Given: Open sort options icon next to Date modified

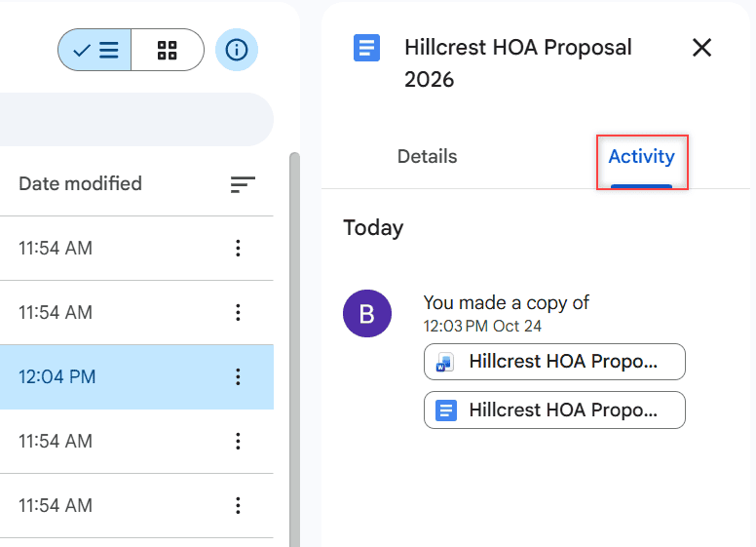Looking at the screenshot, I should [243, 184].
